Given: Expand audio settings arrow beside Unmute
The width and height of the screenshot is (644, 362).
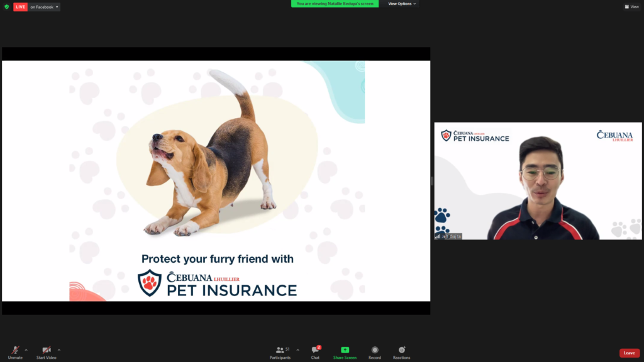Looking at the screenshot, I should (x=26, y=350).
